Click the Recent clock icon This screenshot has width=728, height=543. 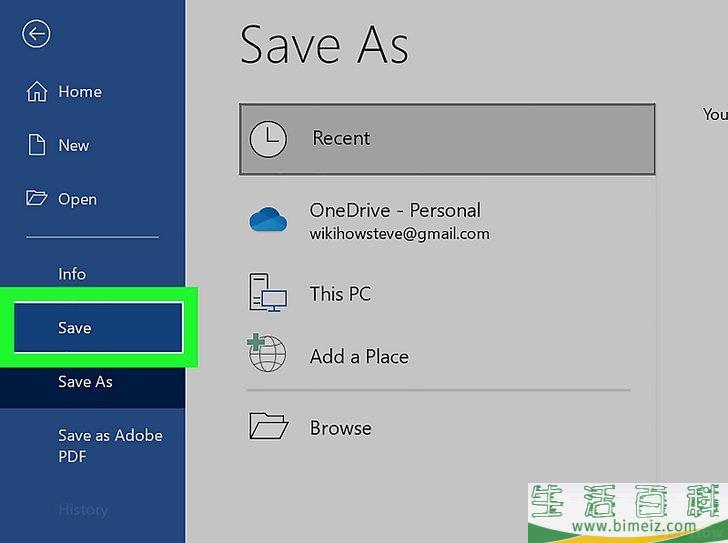click(x=268, y=139)
